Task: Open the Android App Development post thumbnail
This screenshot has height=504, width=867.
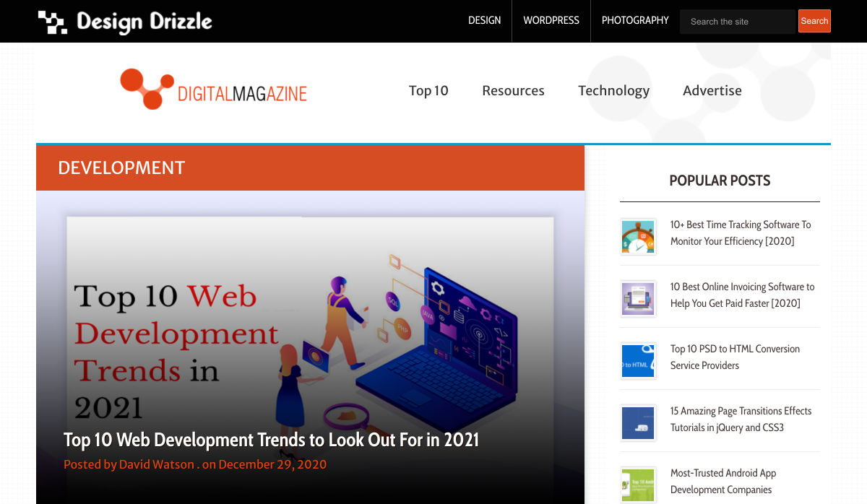Action: [x=638, y=485]
